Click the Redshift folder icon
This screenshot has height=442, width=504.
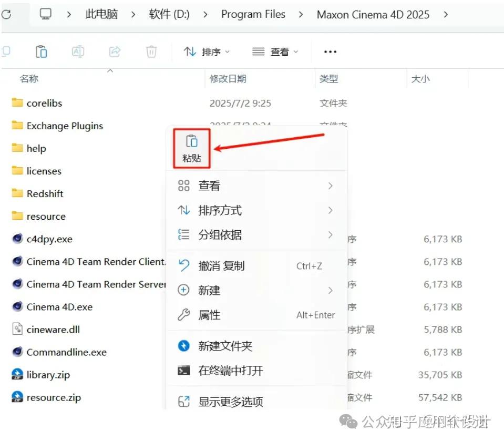pyautogui.click(x=17, y=193)
